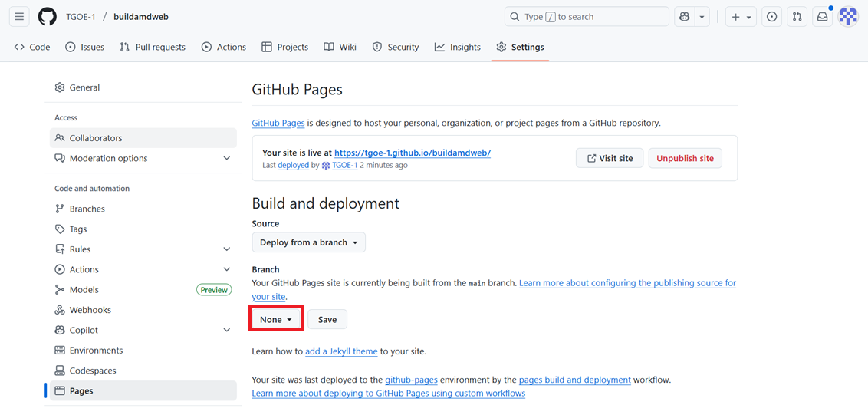Expand the Rules sidebar section

point(226,249)
